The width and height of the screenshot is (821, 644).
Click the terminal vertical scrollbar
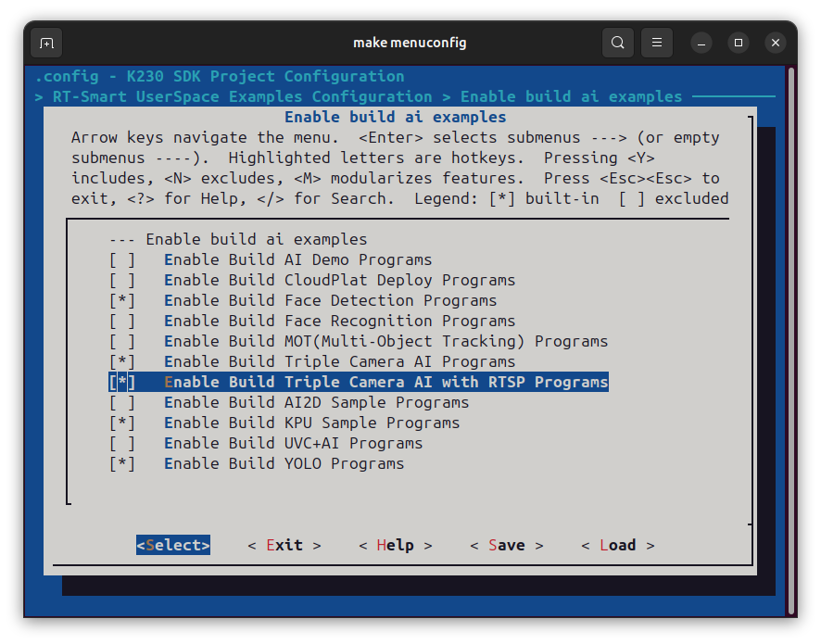(x=791, y=341)
